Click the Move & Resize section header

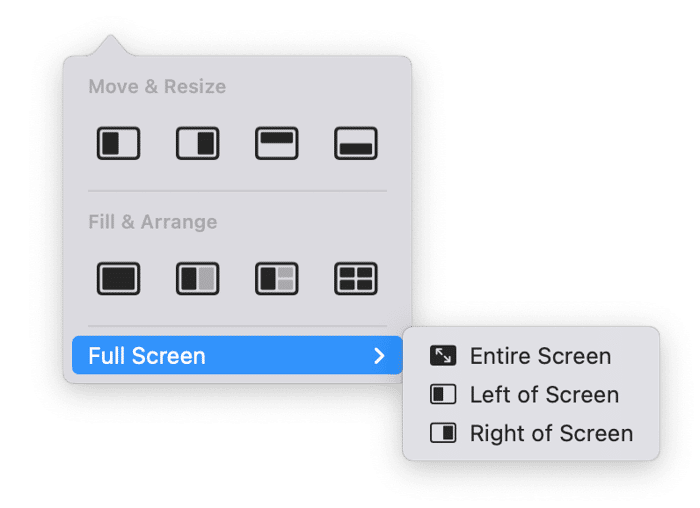157,87
